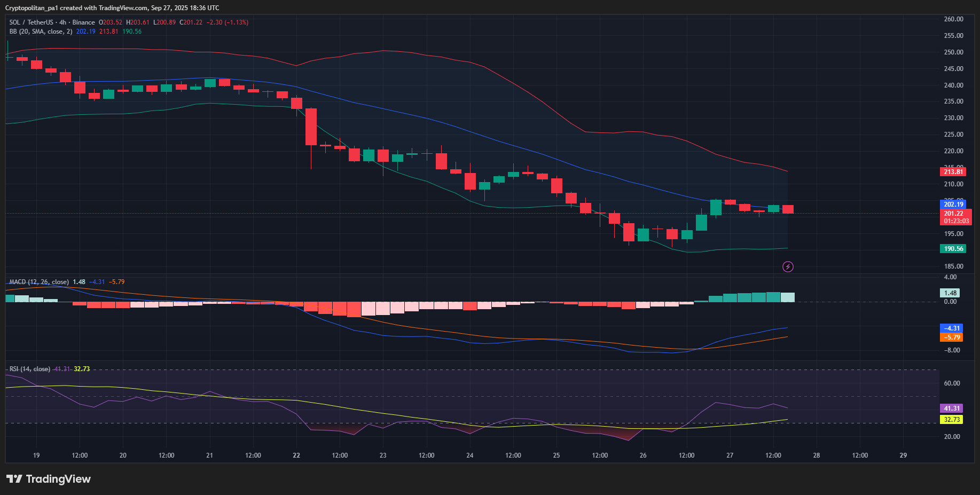Viewport: 980px width, 495px height.
Task: Click the blue 202.19 basis price tag
Action: pos(953,204)
